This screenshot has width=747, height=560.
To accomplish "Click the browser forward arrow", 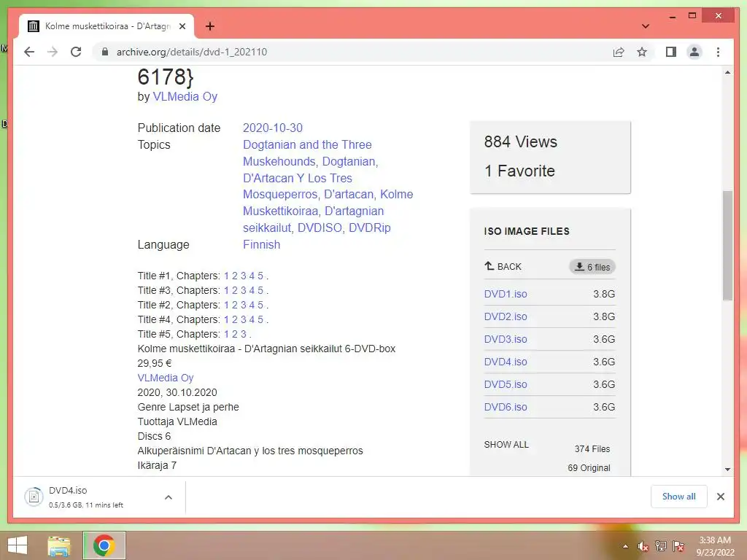I will tap(53, 52).
